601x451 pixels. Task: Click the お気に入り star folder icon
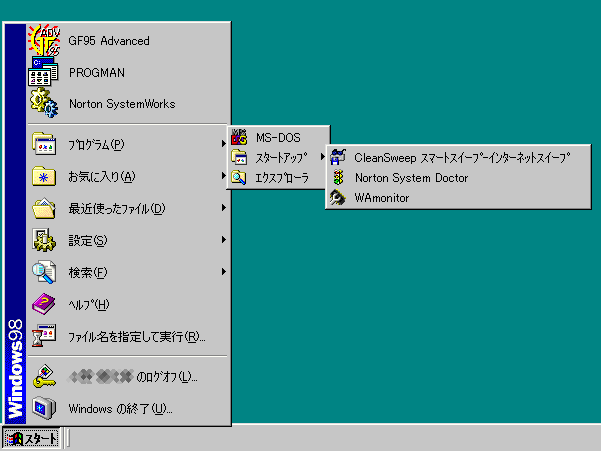(44, 176)
